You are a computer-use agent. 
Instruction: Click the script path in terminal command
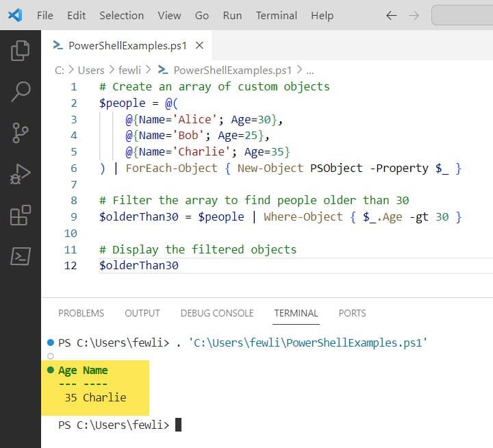point(308,343)
